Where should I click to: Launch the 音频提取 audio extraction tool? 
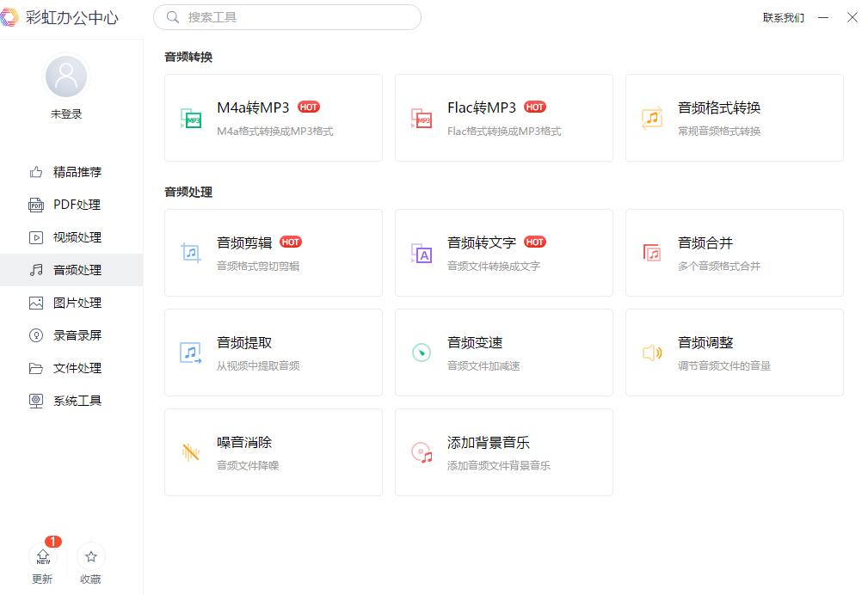[x=273, y=352]
